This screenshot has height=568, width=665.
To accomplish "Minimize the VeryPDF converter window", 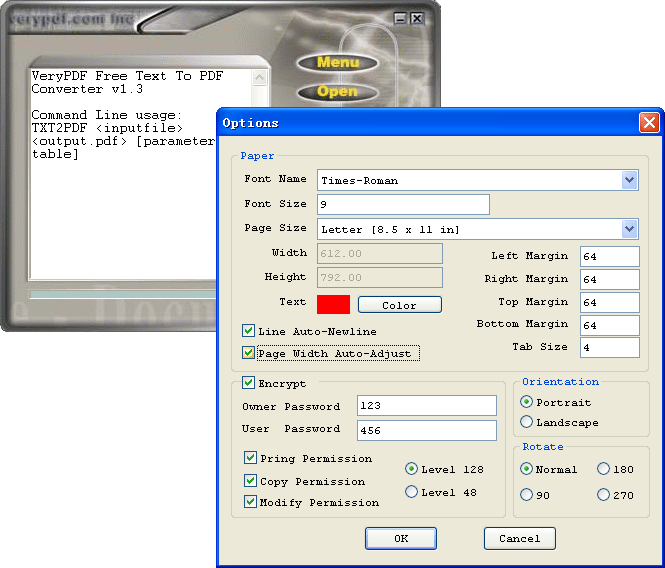I will click(400, 18).
